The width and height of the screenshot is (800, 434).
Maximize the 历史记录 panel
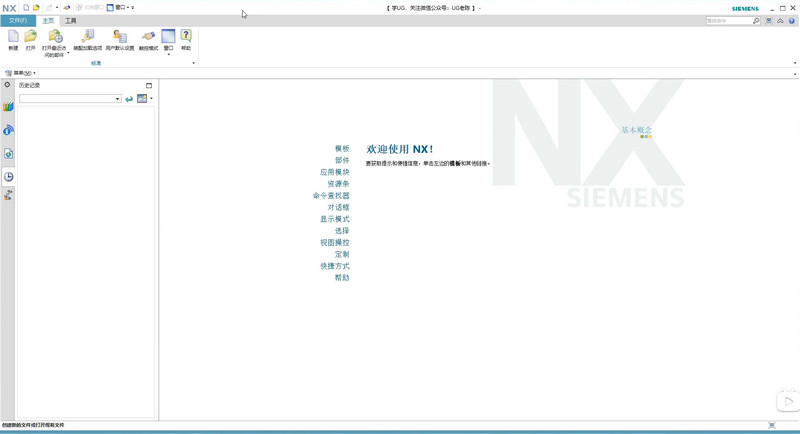[149, 86]
